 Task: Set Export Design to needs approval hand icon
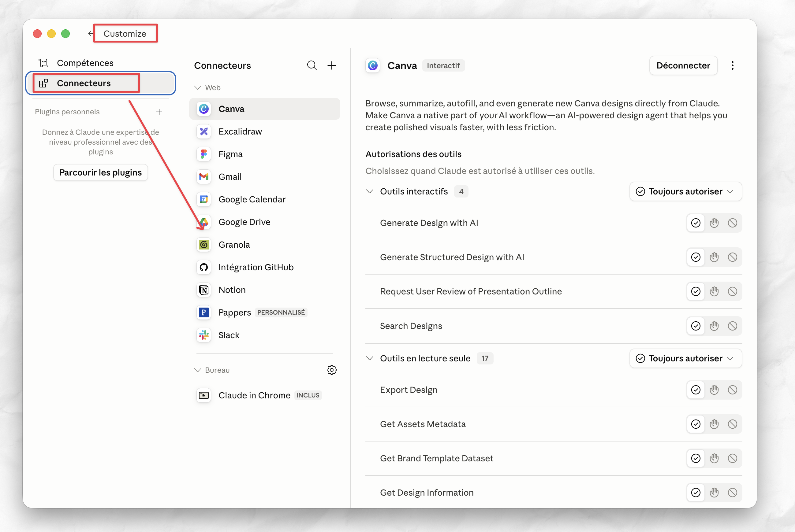714,390
